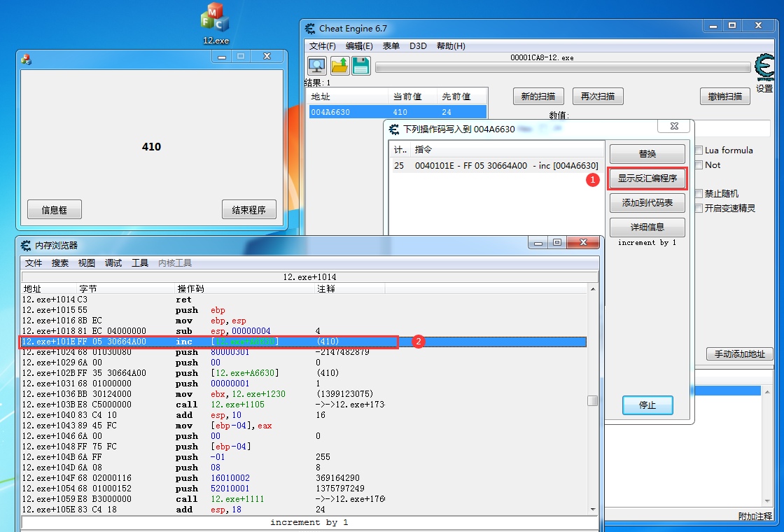The image size is (784, 532).
Task: Select the 12.exe+1018 sub esp row
Action: (x=304, y=331)
